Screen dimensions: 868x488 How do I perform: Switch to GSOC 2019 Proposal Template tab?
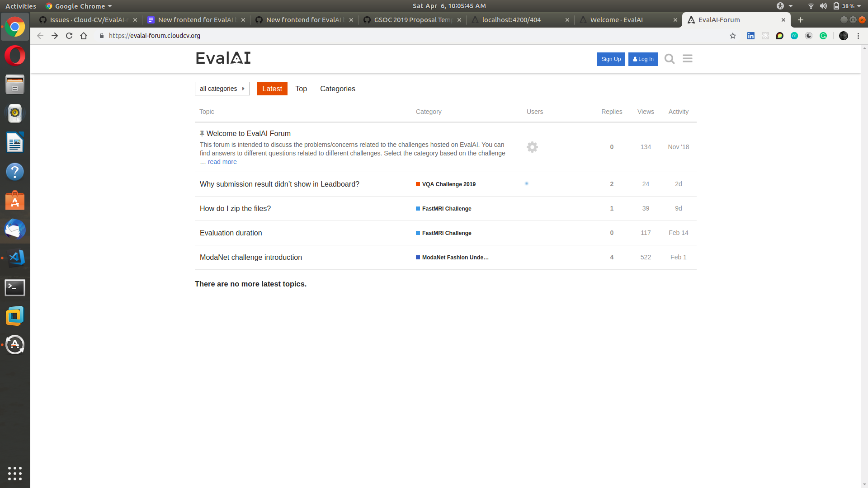click(x=412, y=20)
